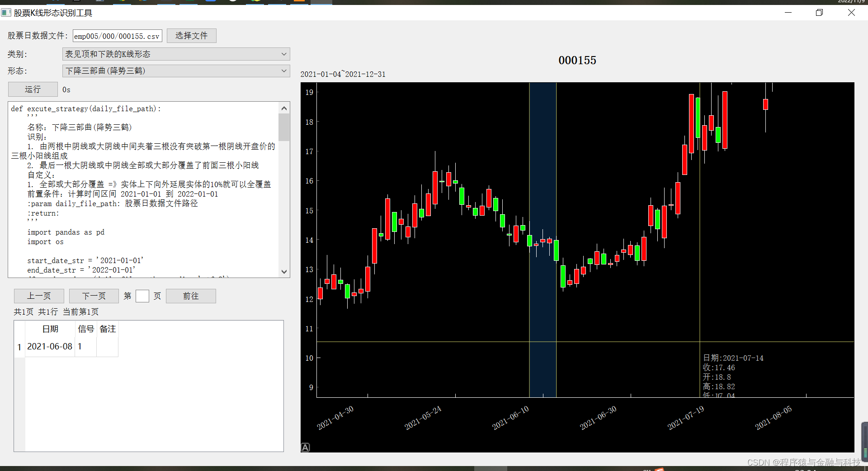
Task: Click the 2021-06-10 x-axis label
Action: [510, 418]
